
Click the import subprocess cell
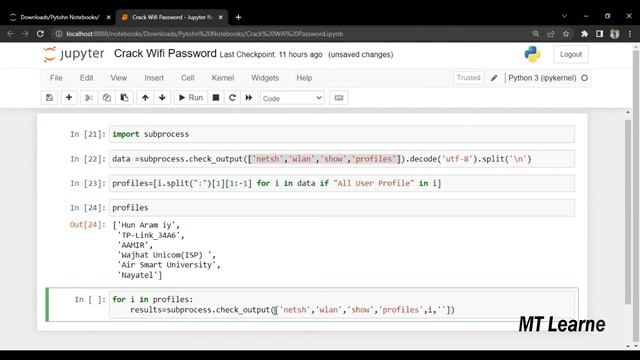[x=342, y=134]
